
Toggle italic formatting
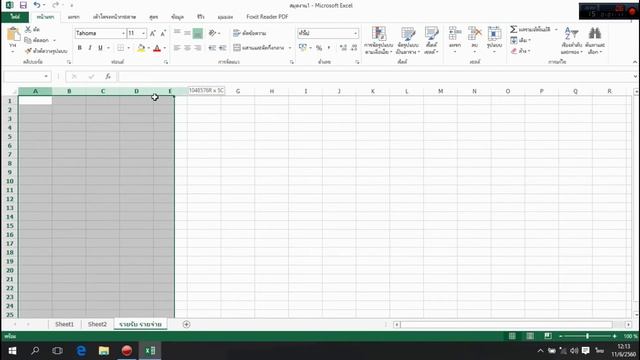90,48
